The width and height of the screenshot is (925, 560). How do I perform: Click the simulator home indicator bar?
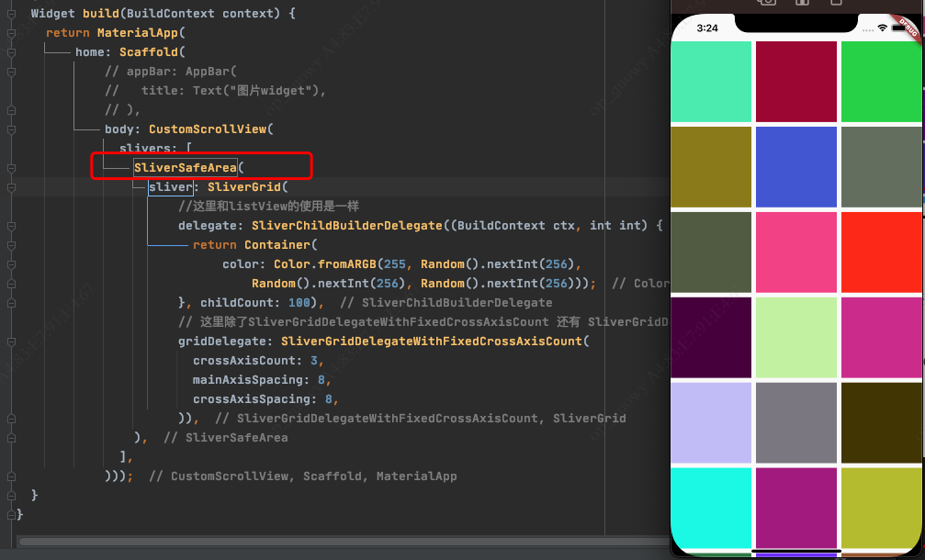[795, 551]
